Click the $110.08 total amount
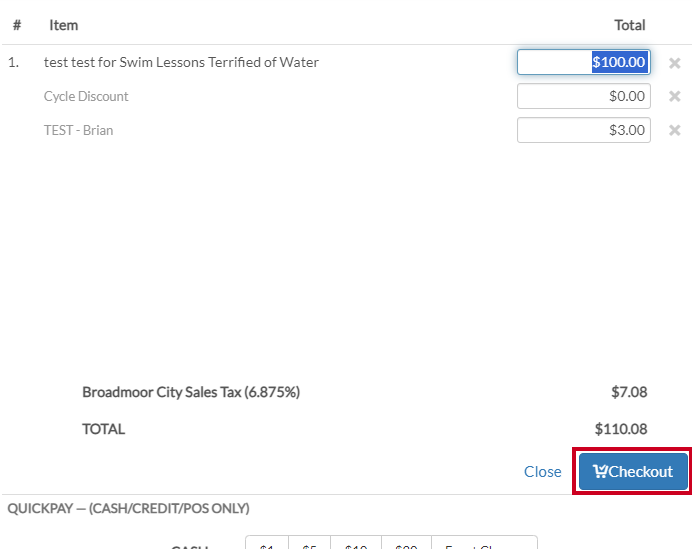This screenshot has width=692, height=549. (621, 429)
